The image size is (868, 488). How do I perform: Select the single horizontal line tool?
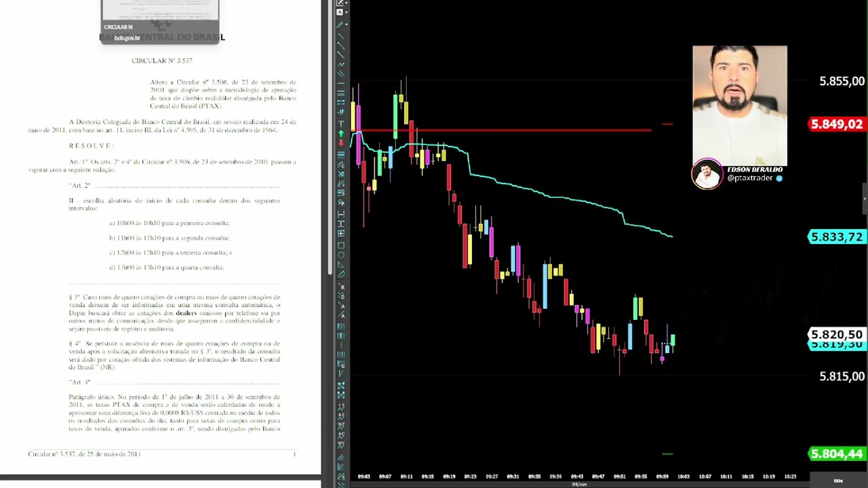point(340,83)
